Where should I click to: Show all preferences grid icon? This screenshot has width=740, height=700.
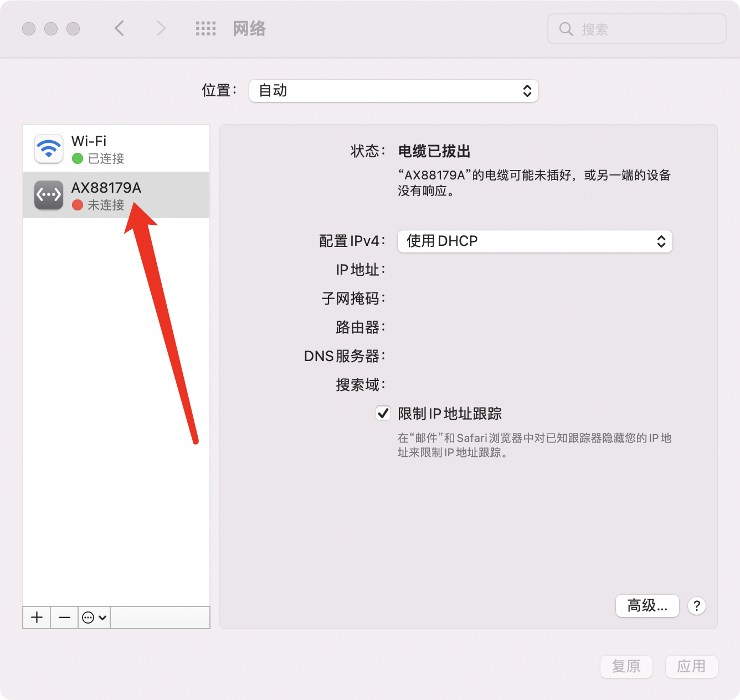(x=205, y=29)
